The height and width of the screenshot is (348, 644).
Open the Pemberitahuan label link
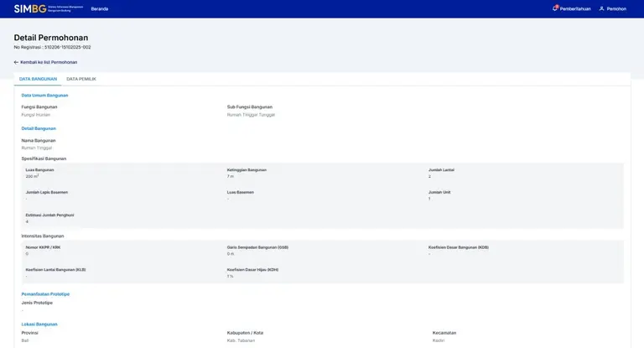[x=575, y=8]
